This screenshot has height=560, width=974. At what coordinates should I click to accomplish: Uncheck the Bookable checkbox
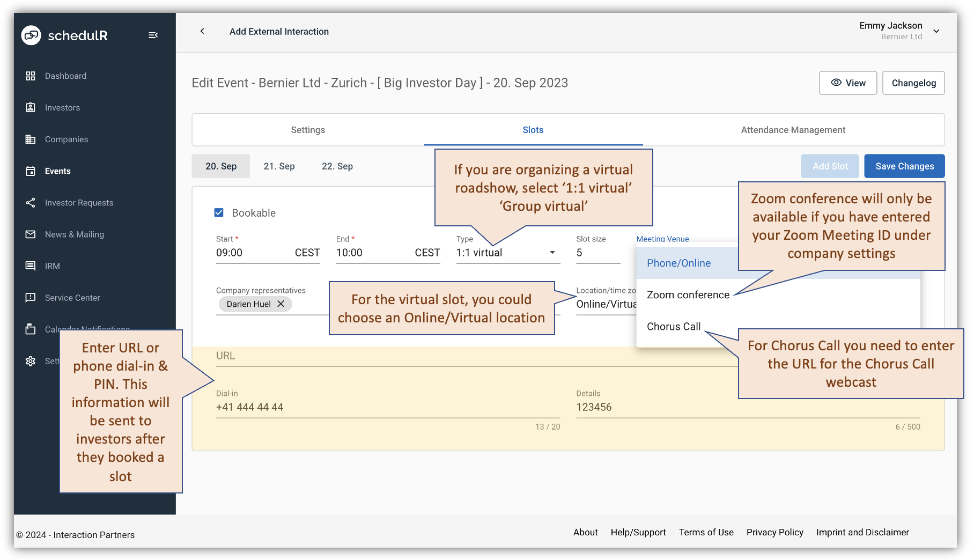click(219, 212)
